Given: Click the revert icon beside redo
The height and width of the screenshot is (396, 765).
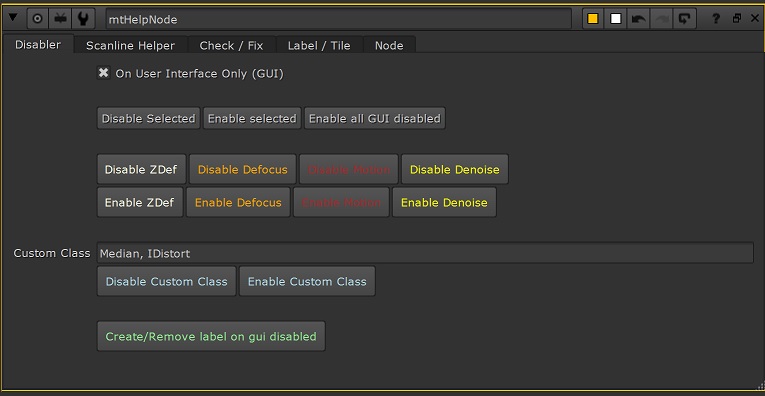Looking at the screenshot, I should pos(684,19).
